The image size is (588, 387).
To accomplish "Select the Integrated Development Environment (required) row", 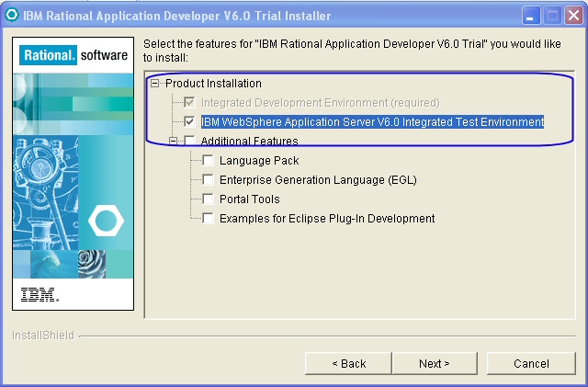I will pos(321,102).
